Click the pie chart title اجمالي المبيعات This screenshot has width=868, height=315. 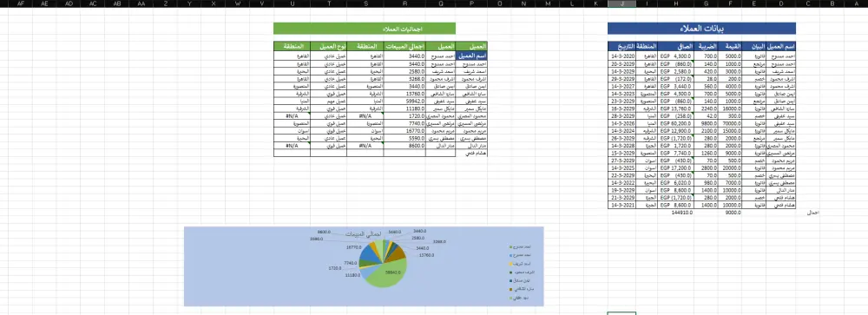363,234
